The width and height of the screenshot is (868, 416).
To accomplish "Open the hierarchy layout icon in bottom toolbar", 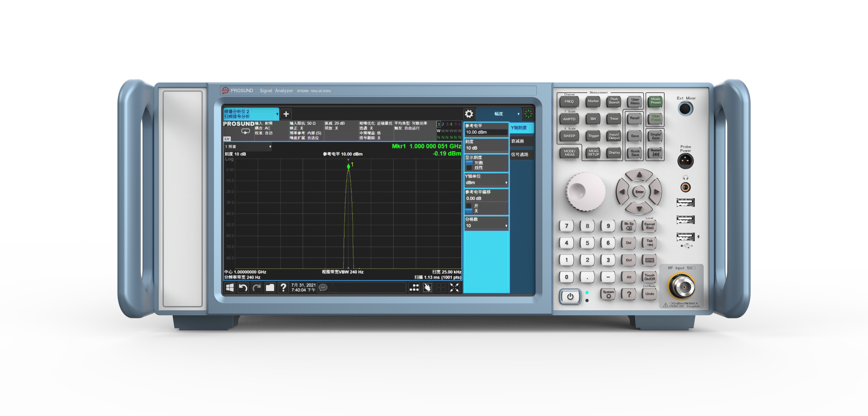I will pyautogui.click(x=414, y=288).
